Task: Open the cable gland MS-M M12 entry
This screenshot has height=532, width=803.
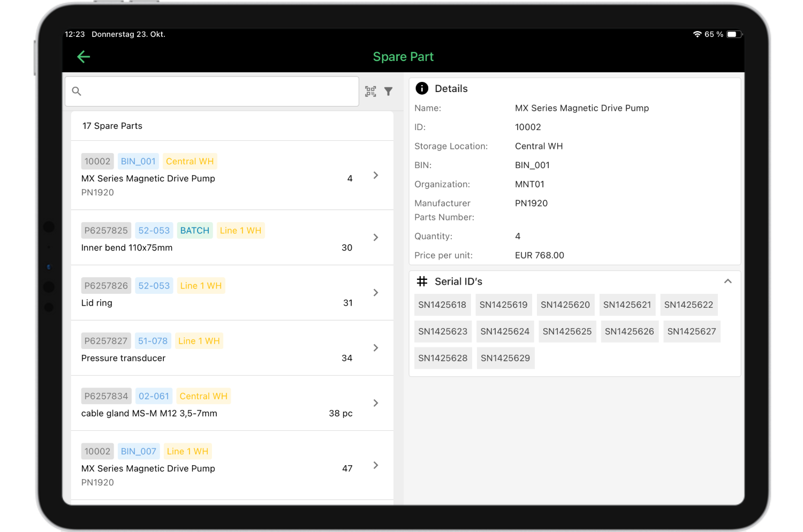Action: point(375,403)
